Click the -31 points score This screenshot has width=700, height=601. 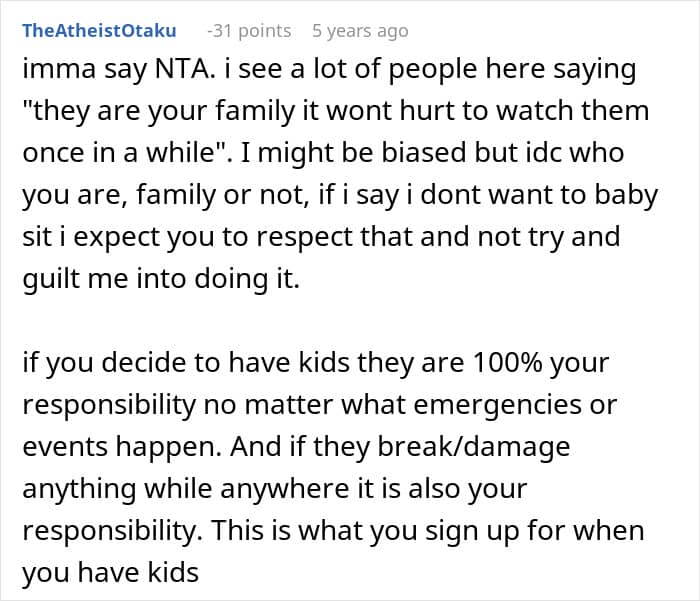(250, 31)
